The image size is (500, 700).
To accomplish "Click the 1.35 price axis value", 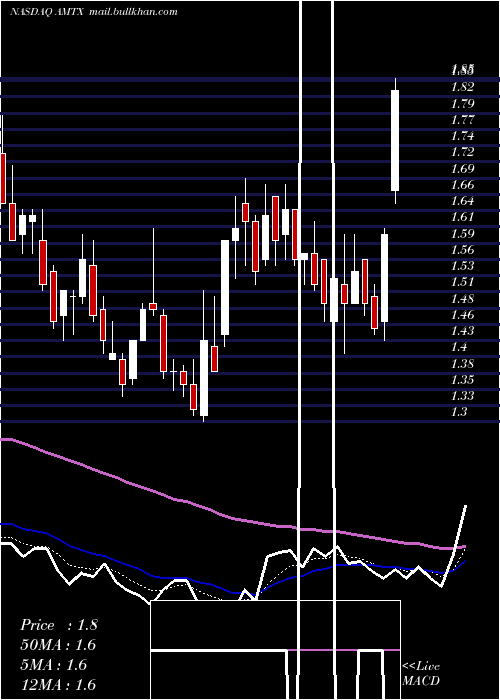I will 462,379.
